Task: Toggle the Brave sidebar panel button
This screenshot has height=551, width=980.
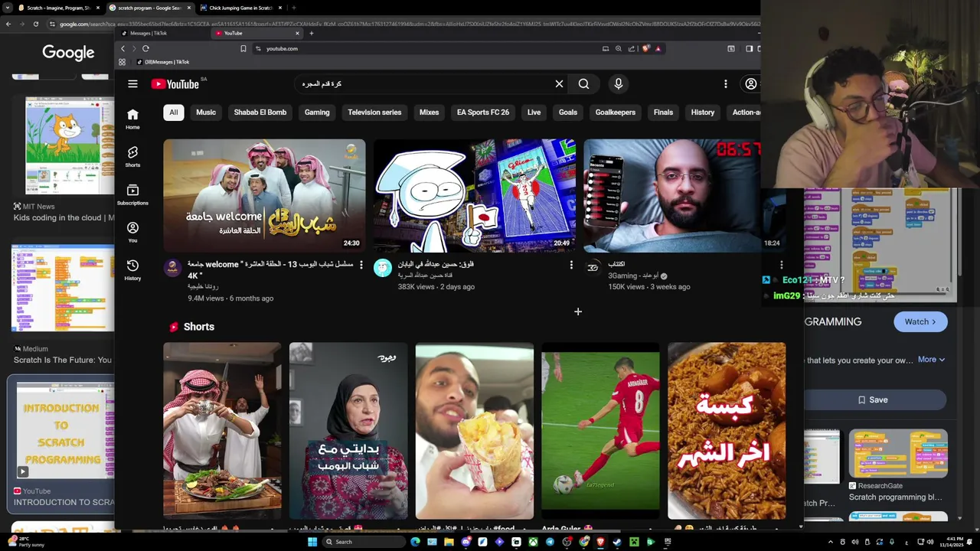Action: [749, 48]
